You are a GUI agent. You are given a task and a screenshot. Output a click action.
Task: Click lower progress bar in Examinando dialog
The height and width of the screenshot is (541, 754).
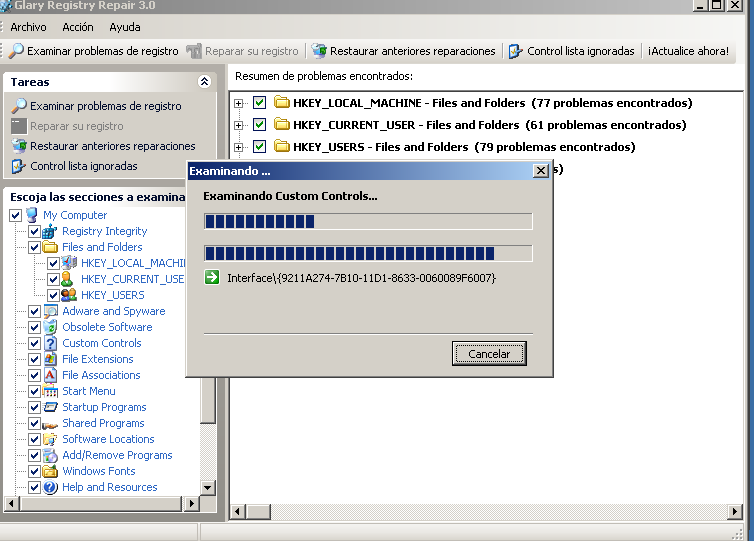(x=368, y=253)
